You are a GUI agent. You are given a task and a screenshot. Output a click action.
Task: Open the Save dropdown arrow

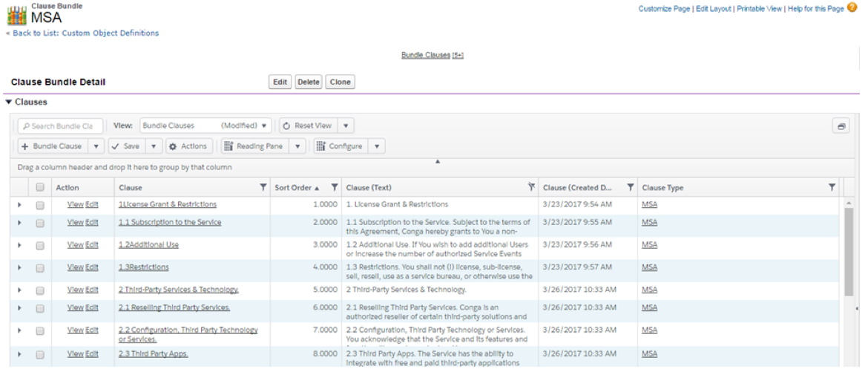click(x=154, y=146)
